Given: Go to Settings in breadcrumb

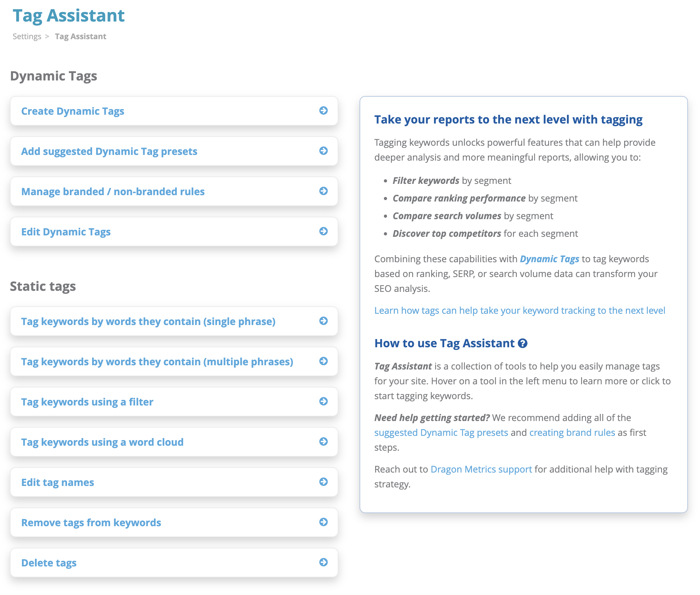Looking at the screenshot, I should (27, 36).
